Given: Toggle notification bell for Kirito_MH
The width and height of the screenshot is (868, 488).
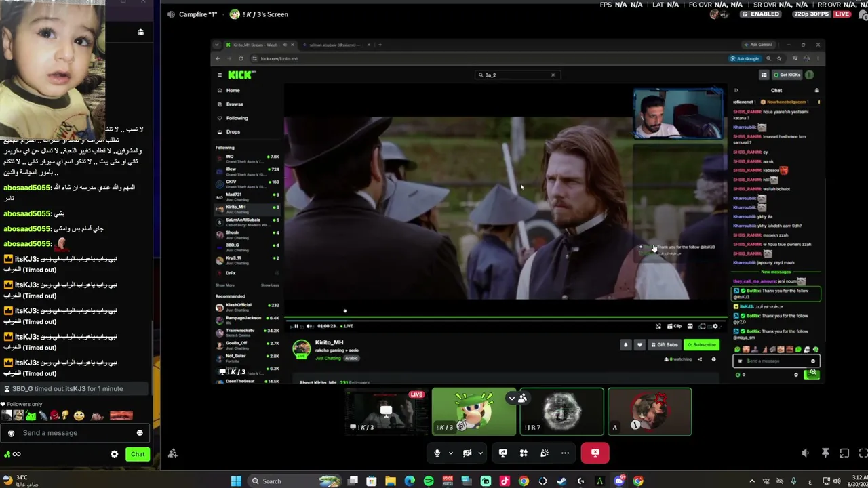Looking at the screenshot, I should (626, 345).
